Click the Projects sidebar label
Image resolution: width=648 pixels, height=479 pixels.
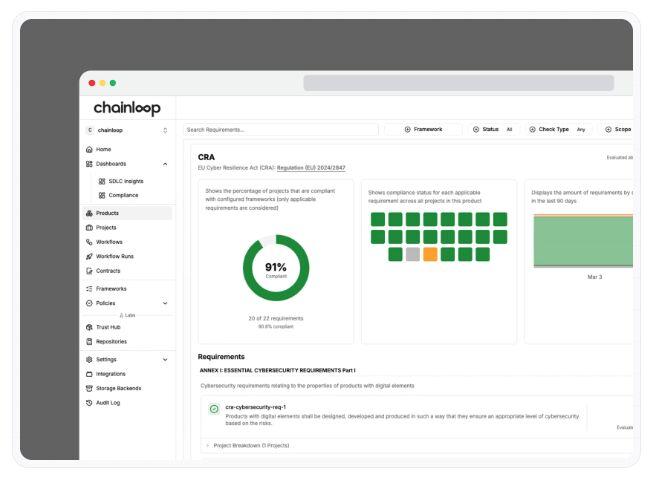click(106, 228)
